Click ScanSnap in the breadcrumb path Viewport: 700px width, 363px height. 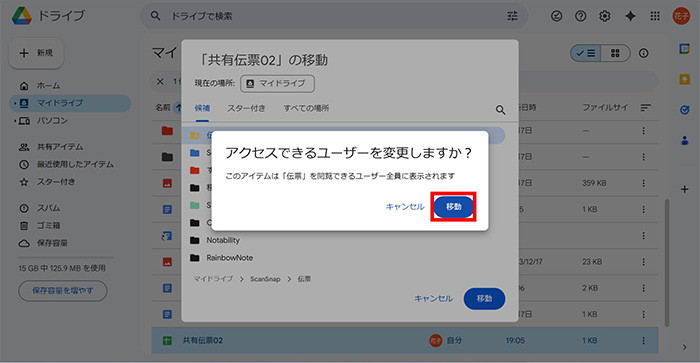coord(265,279)
